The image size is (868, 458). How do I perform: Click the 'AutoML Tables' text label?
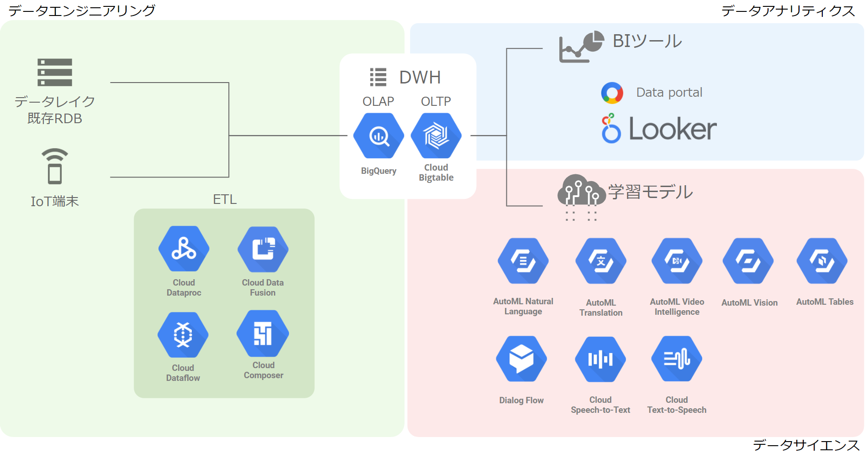pos(825,302)
